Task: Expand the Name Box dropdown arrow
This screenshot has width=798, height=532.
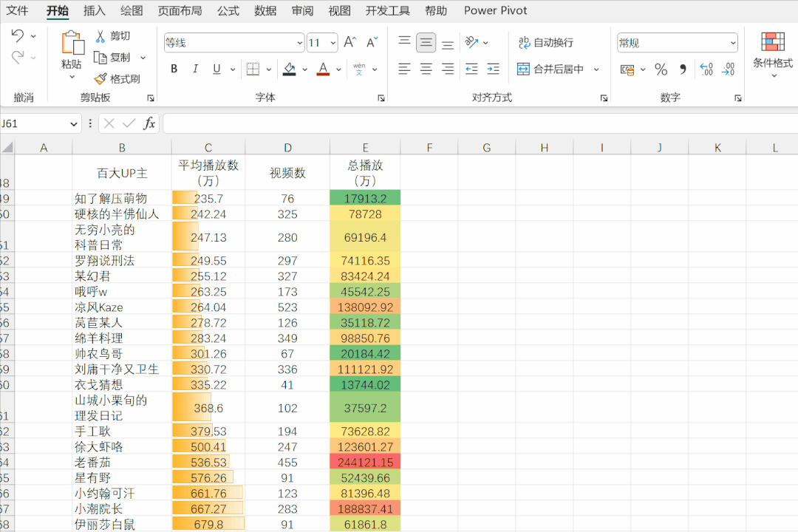Action: coord(74,123)
